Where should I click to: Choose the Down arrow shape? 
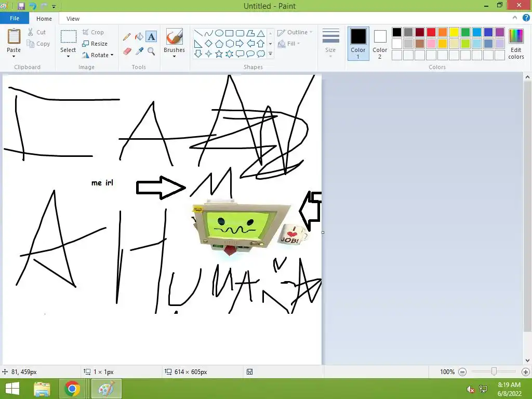[198, 54]
